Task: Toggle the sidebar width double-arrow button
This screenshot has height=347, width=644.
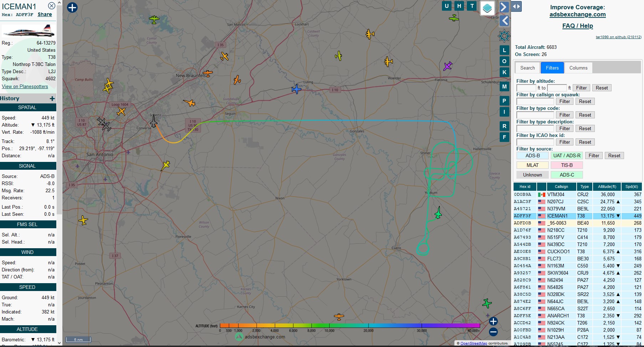Action: click(x=516, y=6)
